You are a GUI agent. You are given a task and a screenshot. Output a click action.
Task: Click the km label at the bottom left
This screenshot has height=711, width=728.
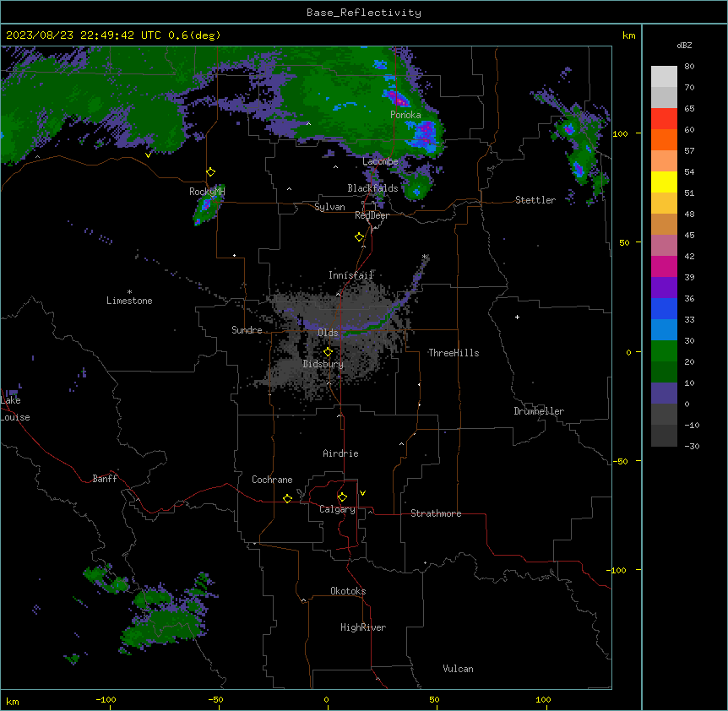click(x=13, y=702)
